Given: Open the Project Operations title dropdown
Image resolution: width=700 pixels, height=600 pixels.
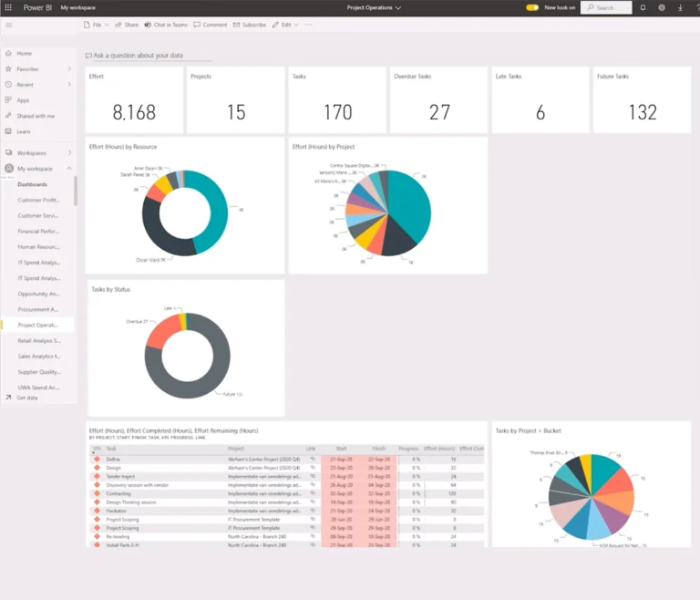Looking at the screenshot, I should point(374,7).
